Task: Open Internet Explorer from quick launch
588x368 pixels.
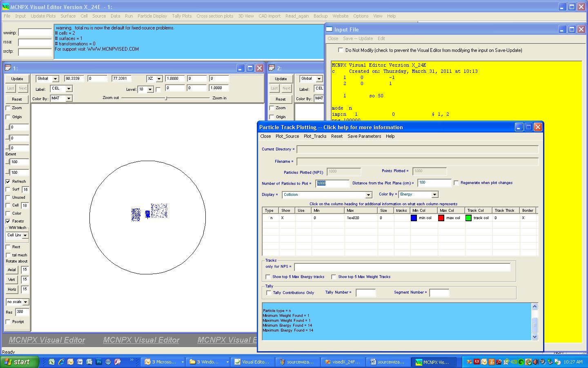Action: 61,362
